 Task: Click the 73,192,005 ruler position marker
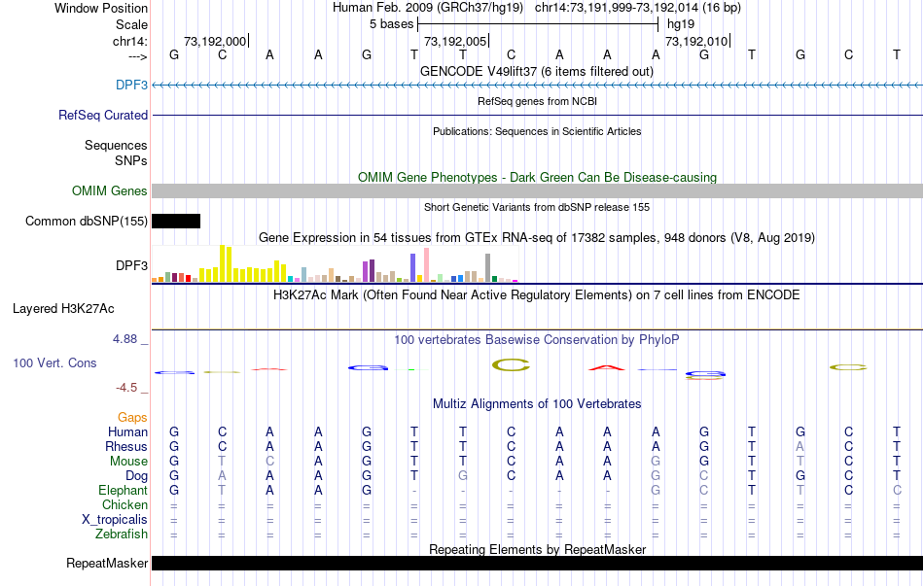point(456,42)
